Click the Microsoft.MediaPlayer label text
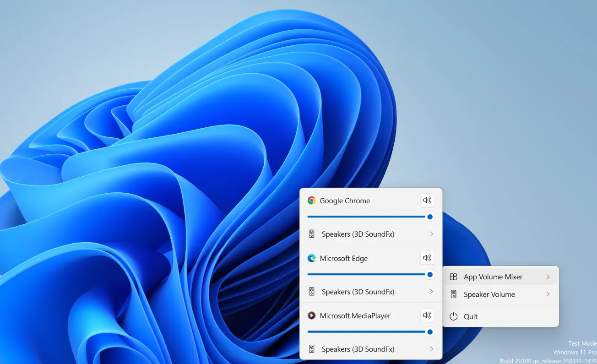Viewport: 597px width, 364px height. (355, 315)
